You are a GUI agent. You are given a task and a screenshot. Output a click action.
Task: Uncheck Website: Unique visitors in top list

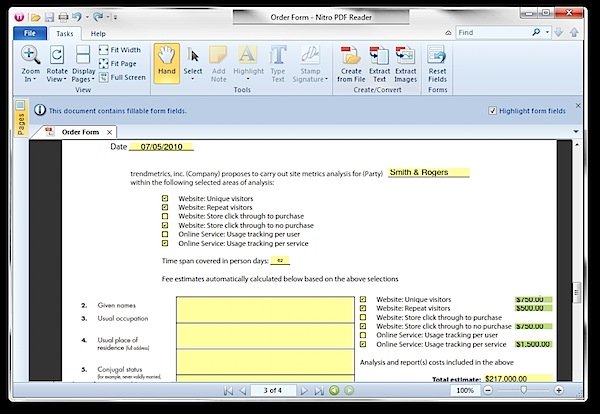pos(166,199)
